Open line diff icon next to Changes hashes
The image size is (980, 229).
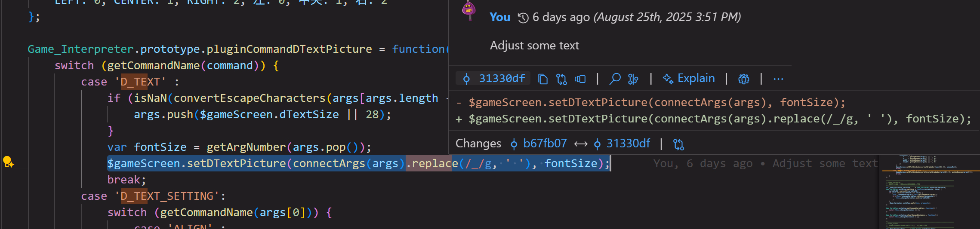tap(678, 144)
